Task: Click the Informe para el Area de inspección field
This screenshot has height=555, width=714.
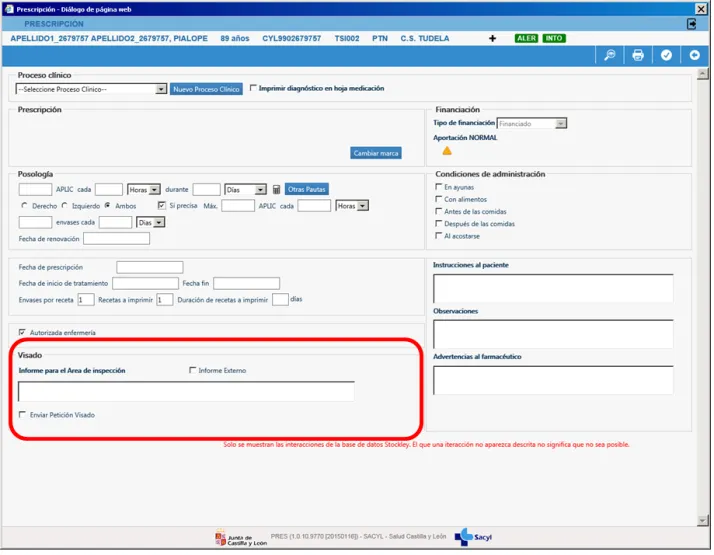Action: click(186, 392)
